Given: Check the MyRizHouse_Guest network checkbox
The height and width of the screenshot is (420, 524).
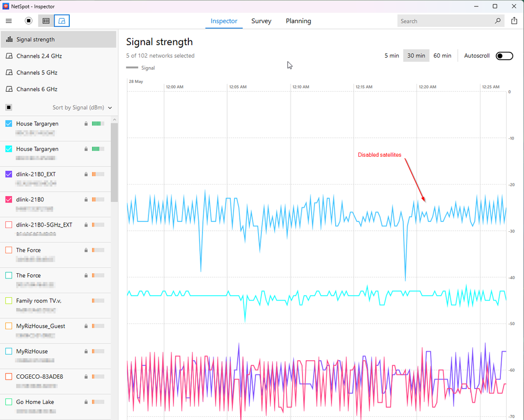Looking at the screenshot, I should tap(8, 326).
